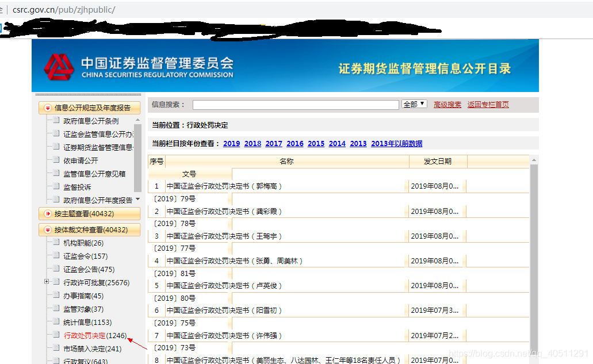Click 返回专栏首页 link
The height and width of the screenshot is (364, 593).
(488, 105)
